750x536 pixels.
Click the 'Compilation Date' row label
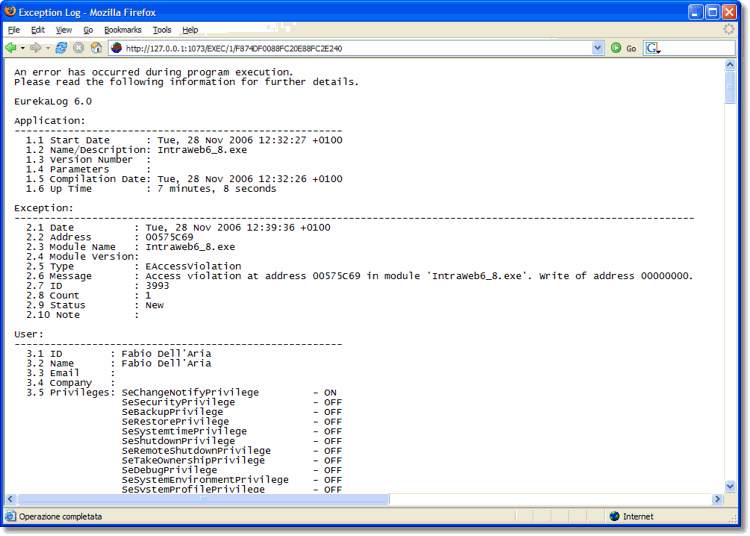98,179
